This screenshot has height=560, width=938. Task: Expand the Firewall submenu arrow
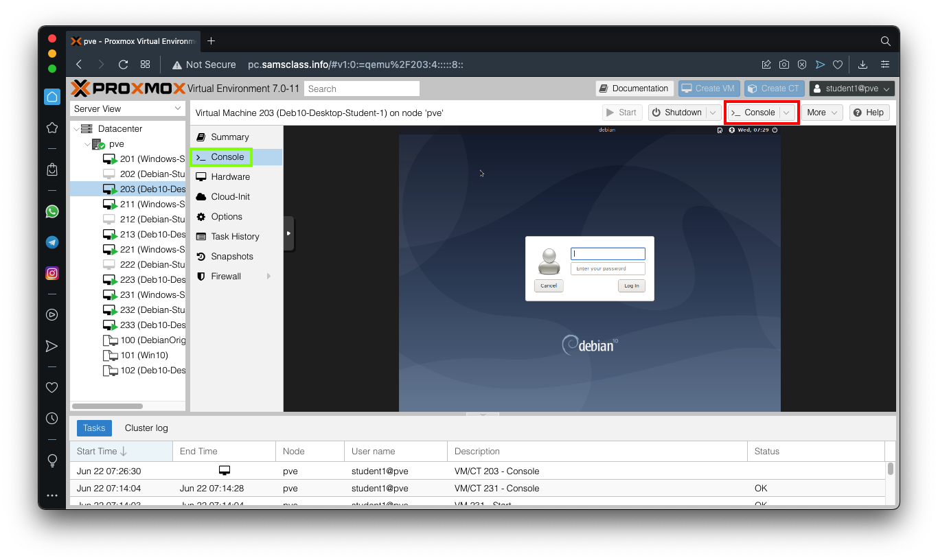(268, 277)
